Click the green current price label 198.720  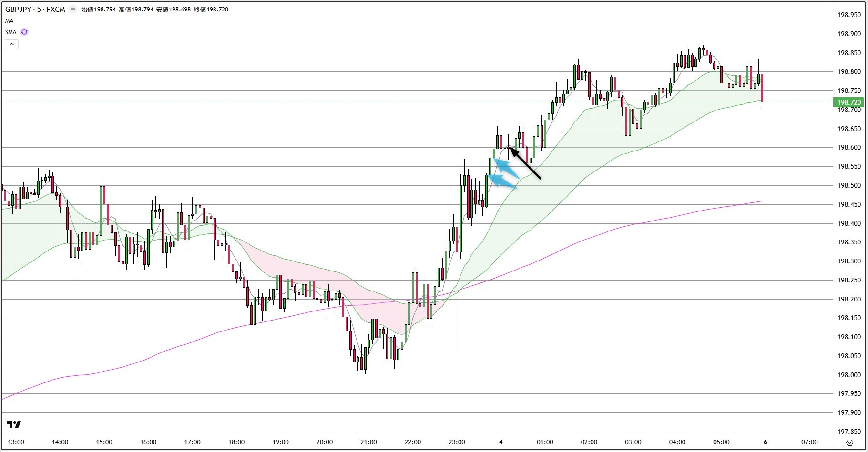(x=849, y=102)
